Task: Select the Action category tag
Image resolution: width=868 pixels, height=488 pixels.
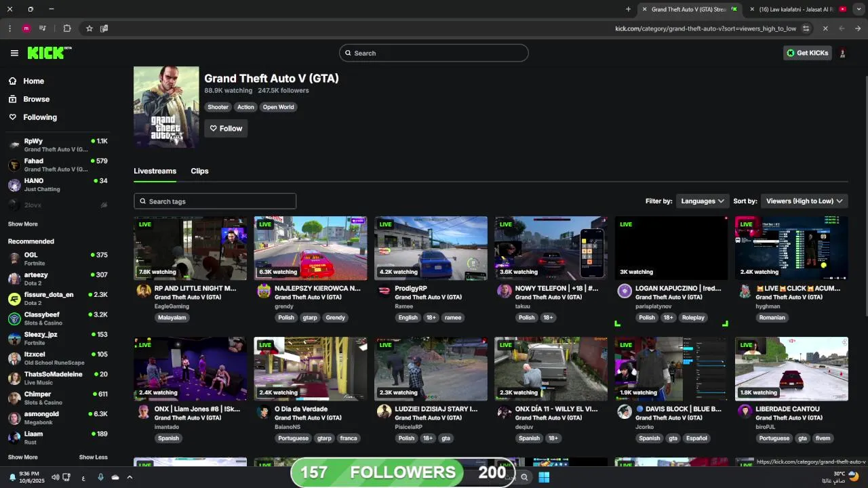Action: (245, 107)
